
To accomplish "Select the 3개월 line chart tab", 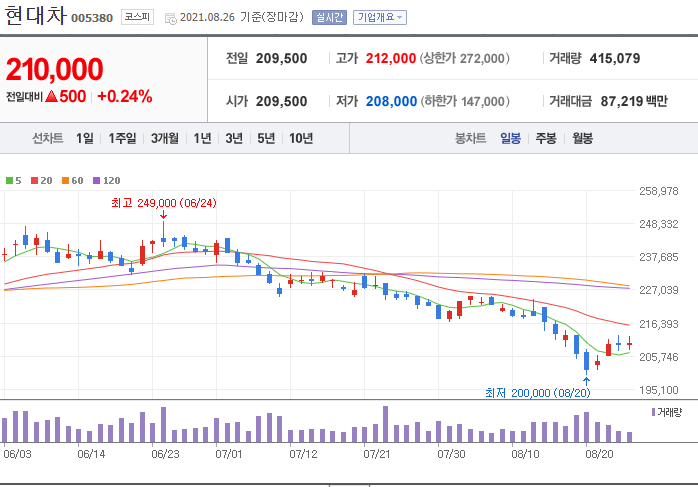I will 165,138.
